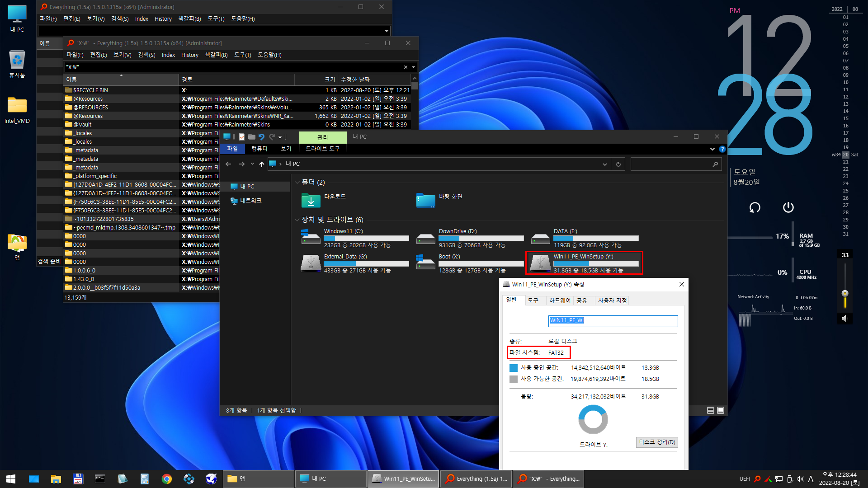
Task: Click the properties checkmark icon in Explorer title bar
Action: (x=242, y=137)
